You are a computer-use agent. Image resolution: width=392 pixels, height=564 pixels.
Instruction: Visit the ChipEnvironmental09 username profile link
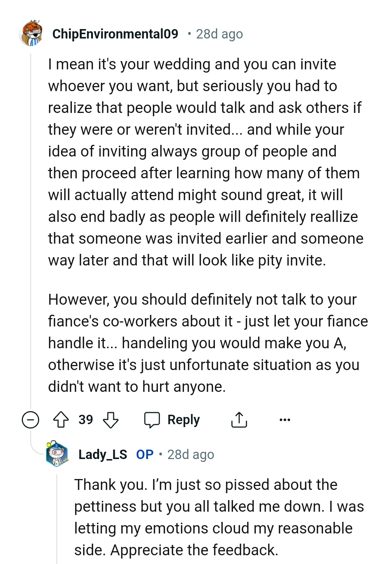(x=115, y=34)
